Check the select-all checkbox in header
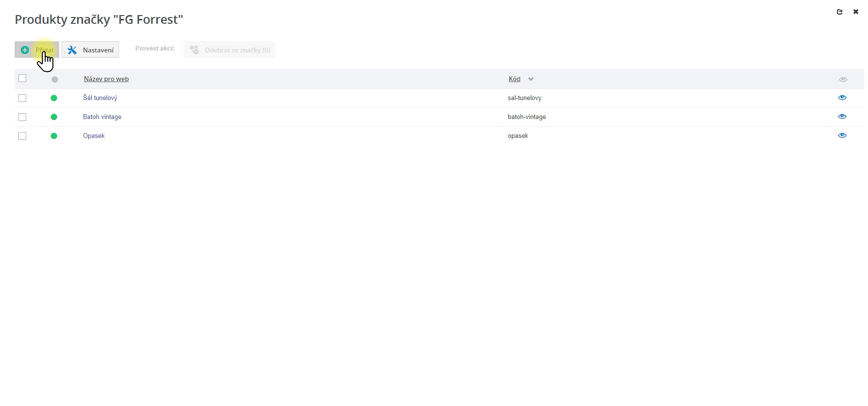Screen dimensions: 868x406 point(22,78)
